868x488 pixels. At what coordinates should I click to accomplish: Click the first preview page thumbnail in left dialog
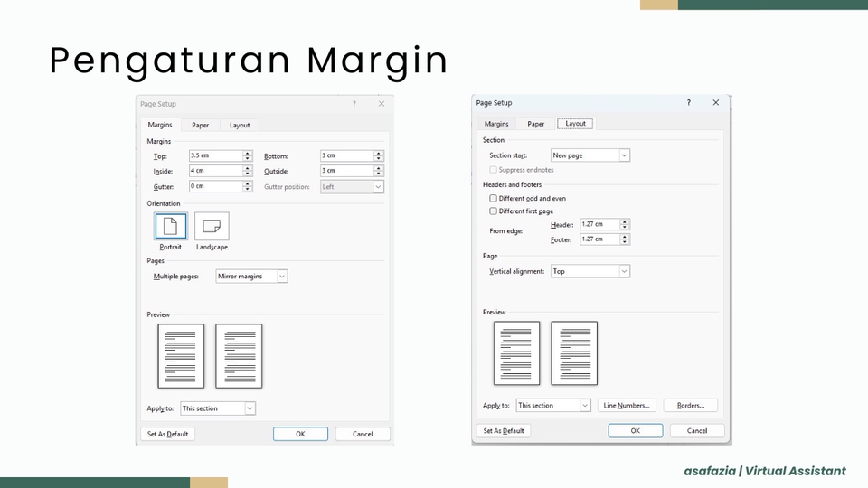point(181,356)
